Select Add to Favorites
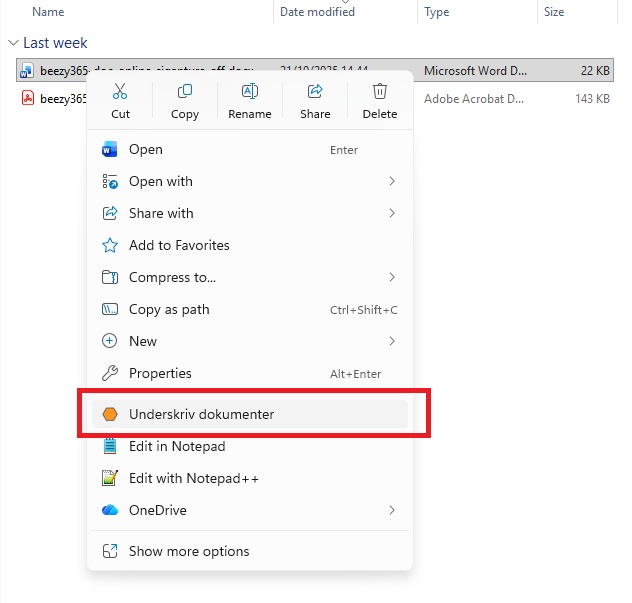 pos(179,245)
